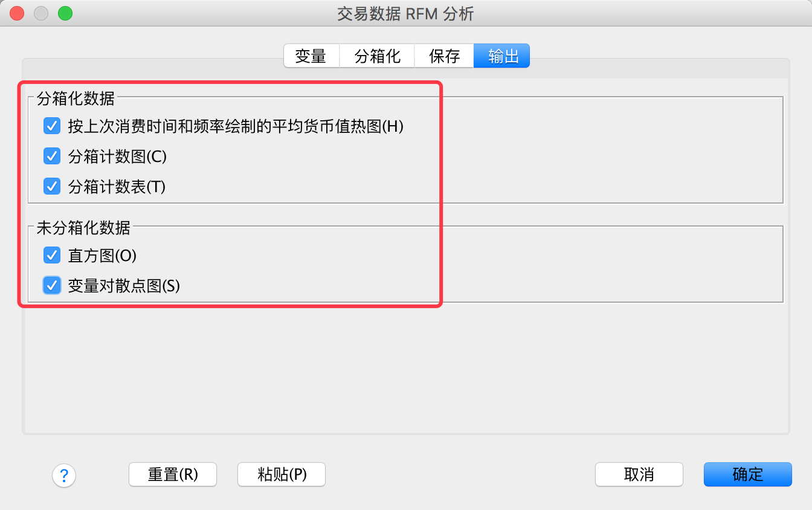
Task: Switch to the 变量 tab
Action: click(x=311, y=56)
